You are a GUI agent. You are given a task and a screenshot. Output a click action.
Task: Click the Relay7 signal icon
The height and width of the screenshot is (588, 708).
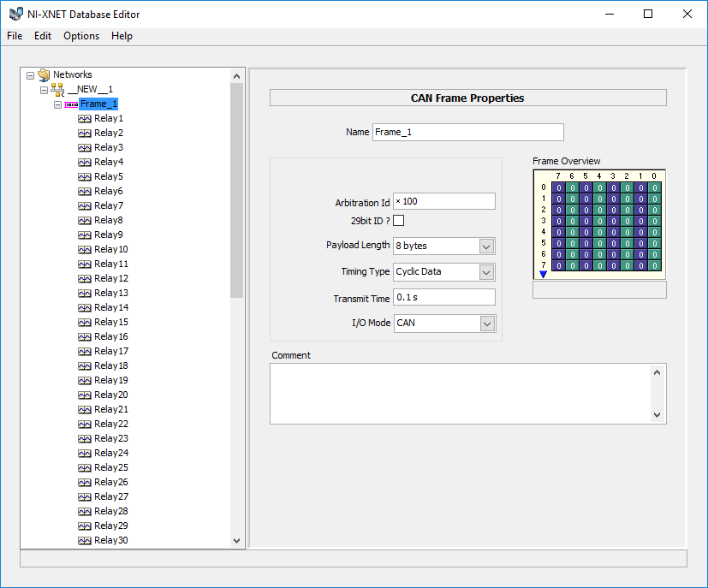[85, 205]
